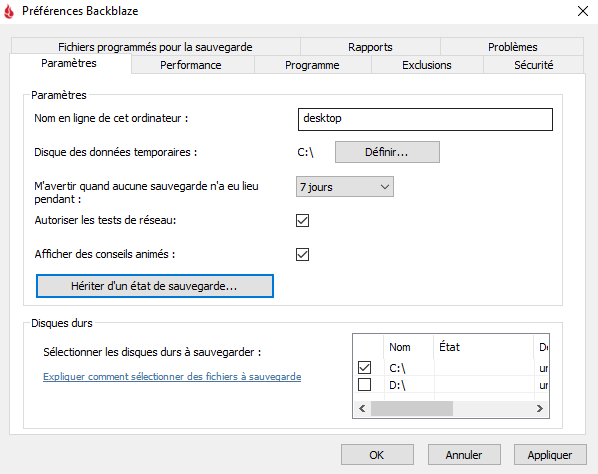Click the État column header
The height and width of the screenshot is (474, 598).
point(483,347)
